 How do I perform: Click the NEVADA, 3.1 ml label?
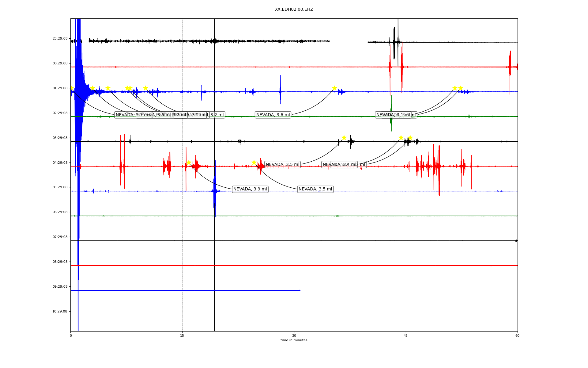[x=393, y=115]
